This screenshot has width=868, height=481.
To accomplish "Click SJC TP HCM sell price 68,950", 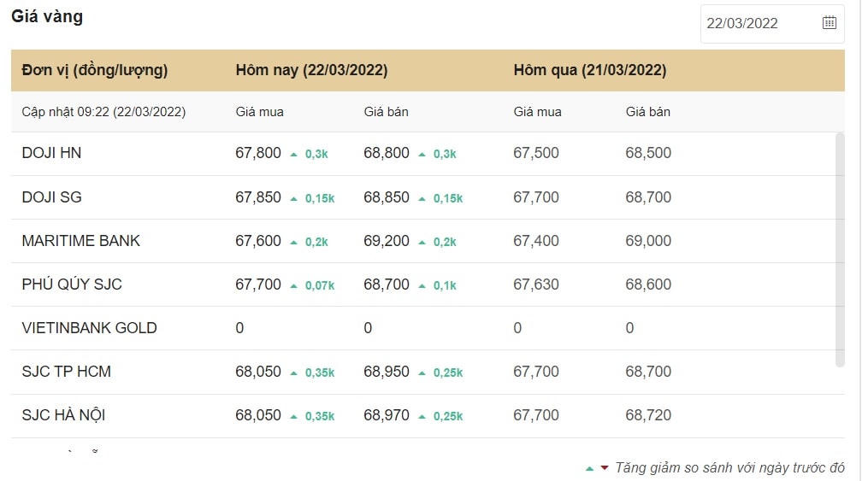I will point(387,372).
